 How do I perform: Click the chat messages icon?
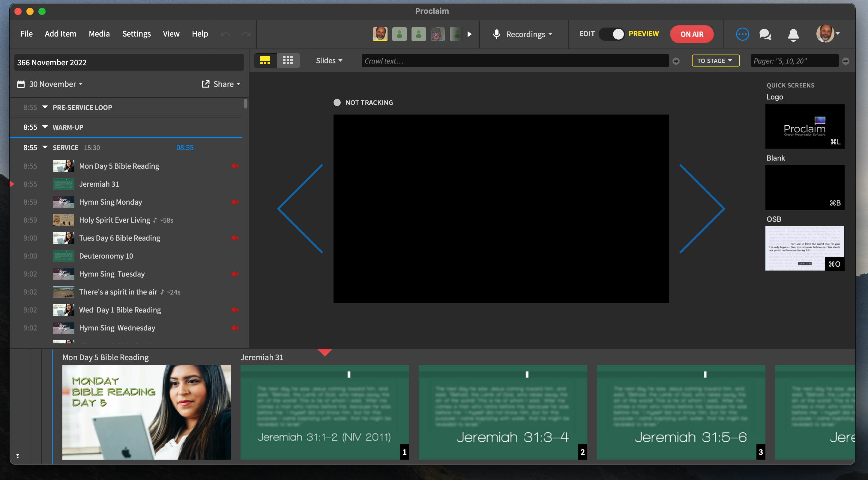765,34
